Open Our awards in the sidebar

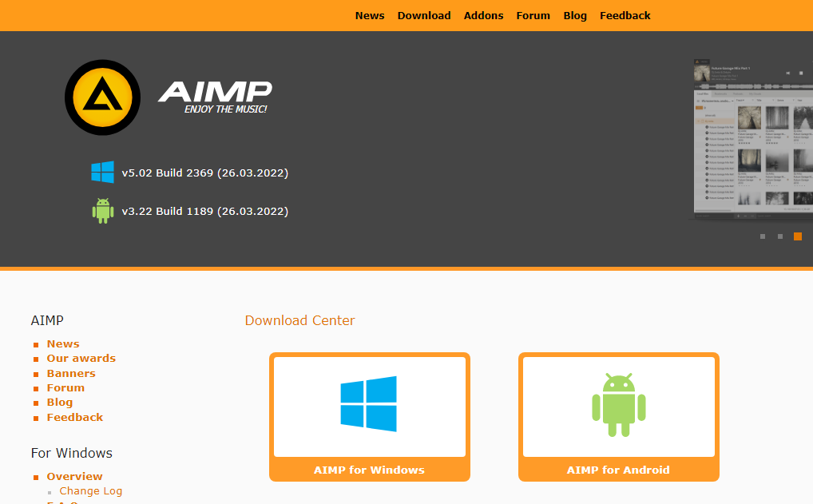coord(81,359)
